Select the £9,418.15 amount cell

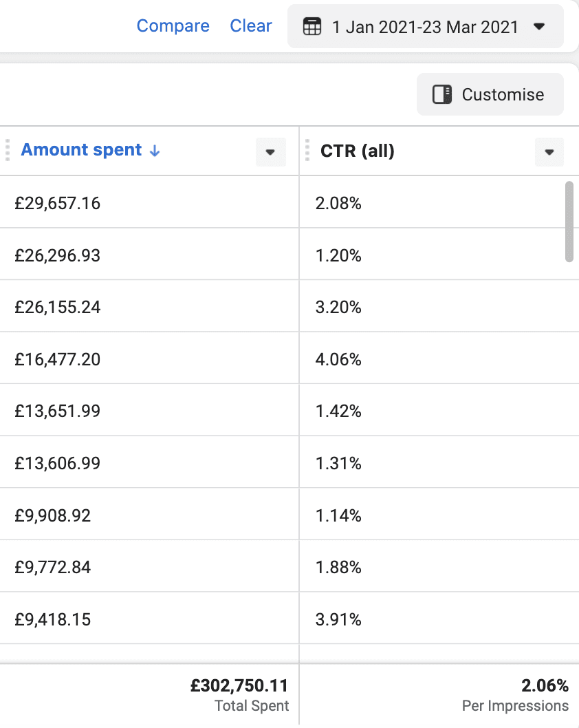pyautogui.click(x=53, y=619)
